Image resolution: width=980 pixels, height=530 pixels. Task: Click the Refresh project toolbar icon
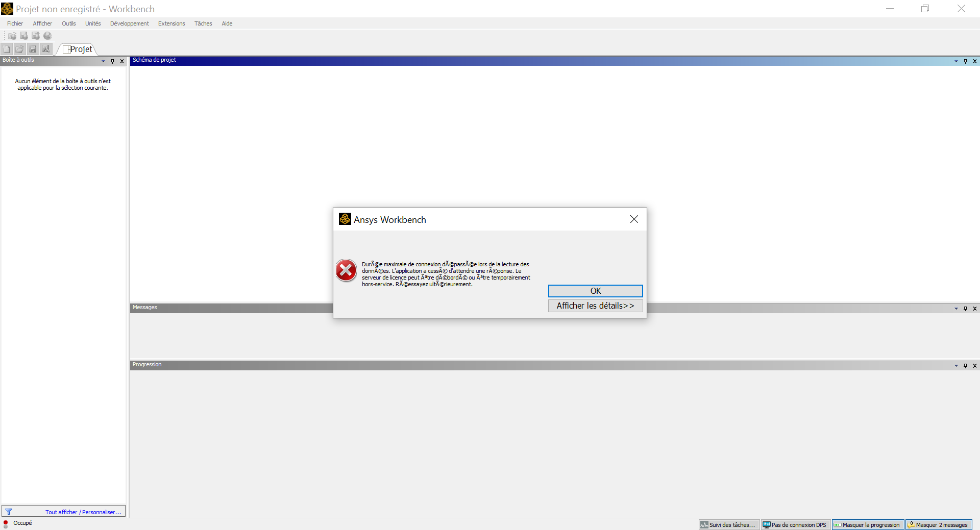tap(36, 36)
